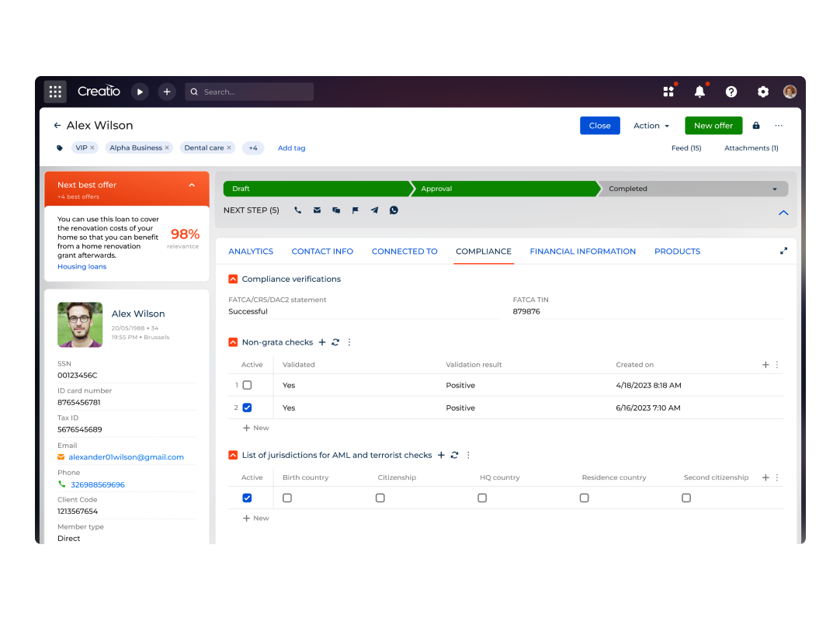This screenshot has width=840, height=621.
Task: Click the lock icon beside New offer
Action: 756,126
